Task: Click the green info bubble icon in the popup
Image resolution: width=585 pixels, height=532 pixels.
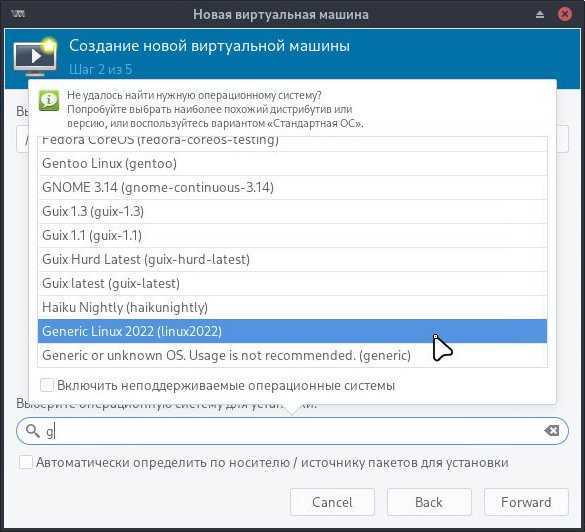Action: pos(49,100)
